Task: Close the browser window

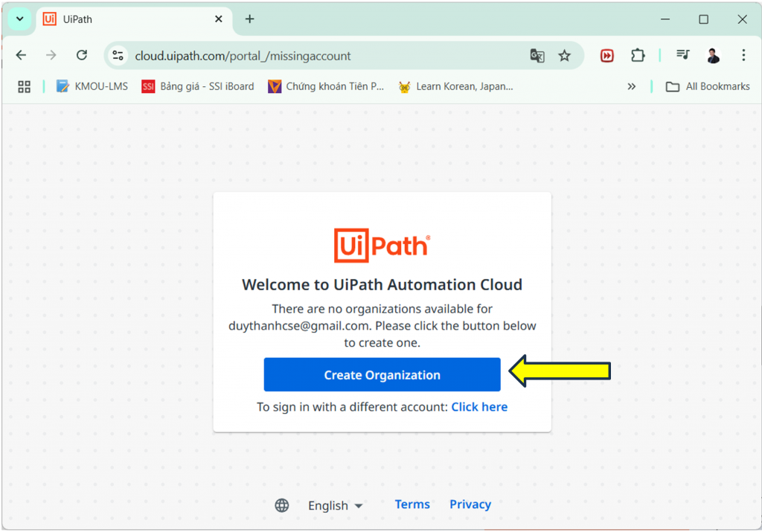Action: point(742,19)
